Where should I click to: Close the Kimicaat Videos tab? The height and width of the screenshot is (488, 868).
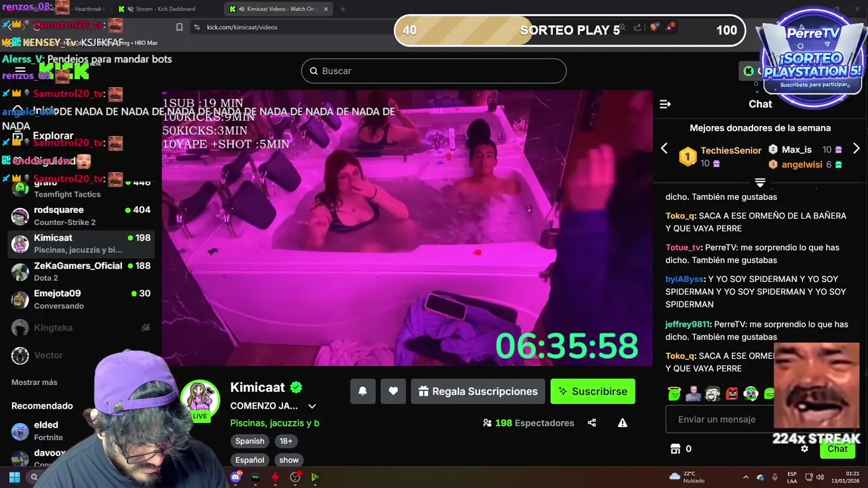[x=326, y=9]
